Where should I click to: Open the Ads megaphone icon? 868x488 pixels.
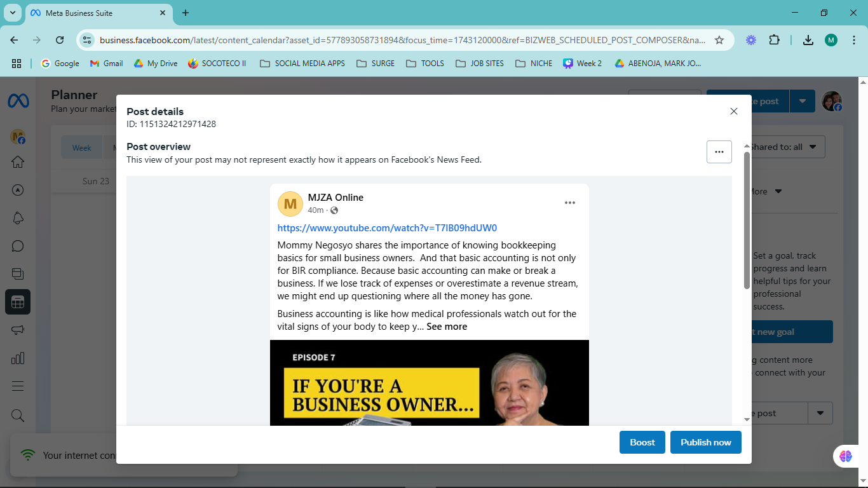click(x=18, y=330)
